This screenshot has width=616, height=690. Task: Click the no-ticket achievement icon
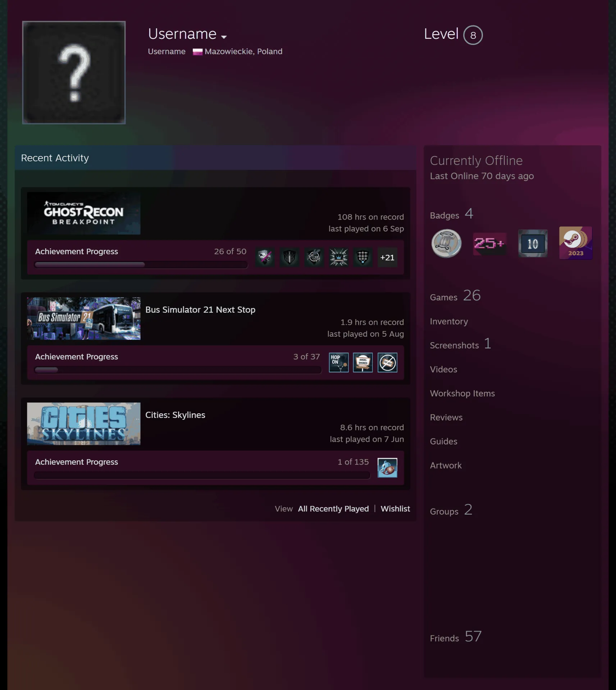tap(387, 363)
